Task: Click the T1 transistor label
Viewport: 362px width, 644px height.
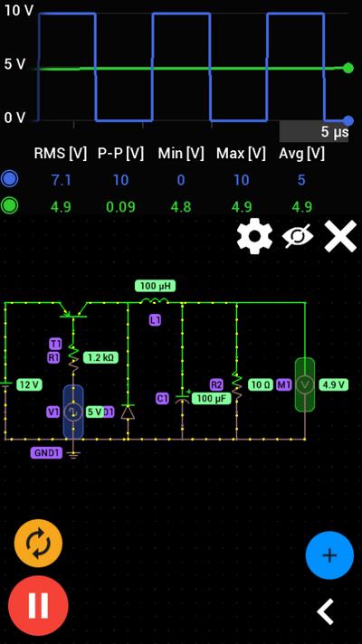Action: pyautogui.click(x=55, y=344)
